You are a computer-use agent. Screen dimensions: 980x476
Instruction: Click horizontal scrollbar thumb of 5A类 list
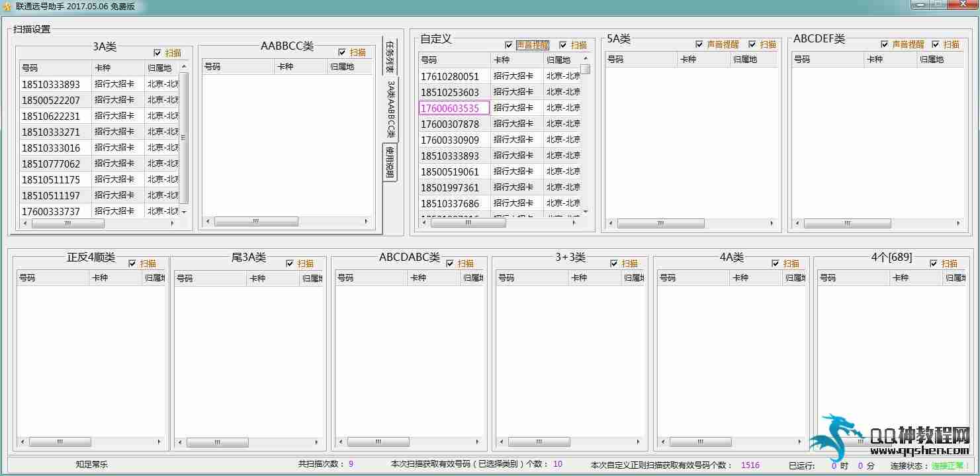[660, 224]
